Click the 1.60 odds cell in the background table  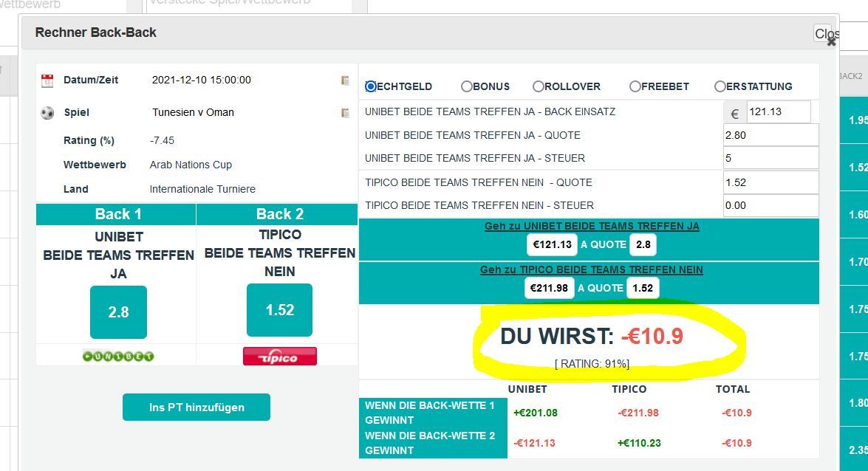pyautogui.click(x=854, y=215)
